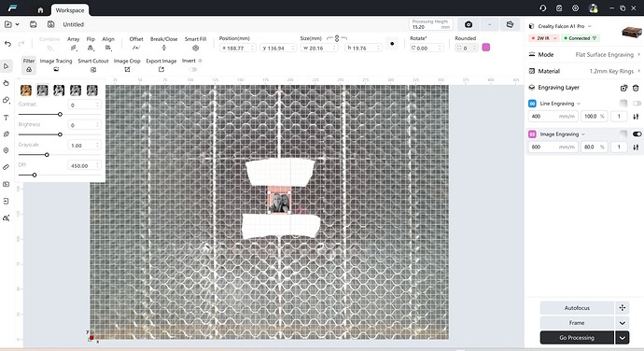644x351 pixels.
Task: Adjust the Grayscale slider
Action: 47,155
